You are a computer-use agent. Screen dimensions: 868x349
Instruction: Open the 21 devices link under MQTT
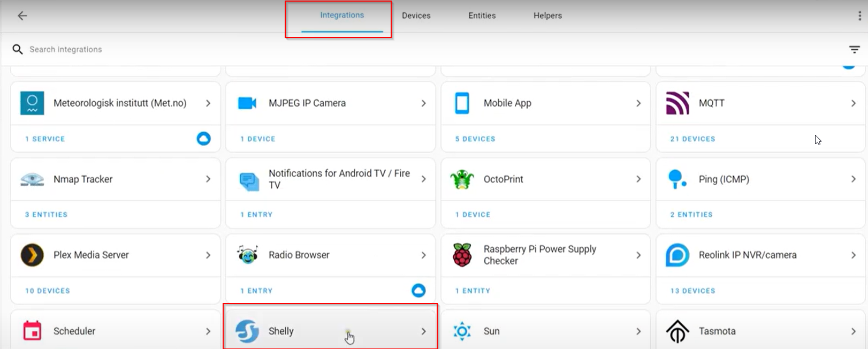(x=692, y=139)
